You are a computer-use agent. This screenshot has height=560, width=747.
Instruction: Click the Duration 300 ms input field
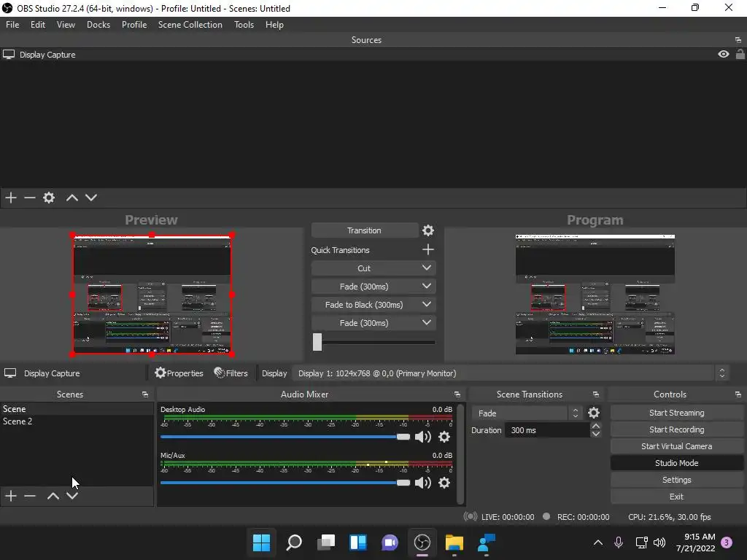[x=548, y=430]
